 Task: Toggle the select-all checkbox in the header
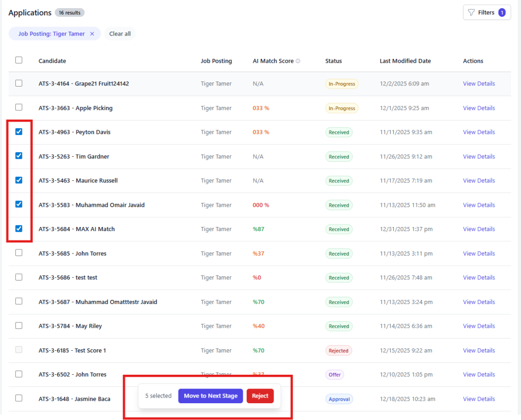(19, 60)
